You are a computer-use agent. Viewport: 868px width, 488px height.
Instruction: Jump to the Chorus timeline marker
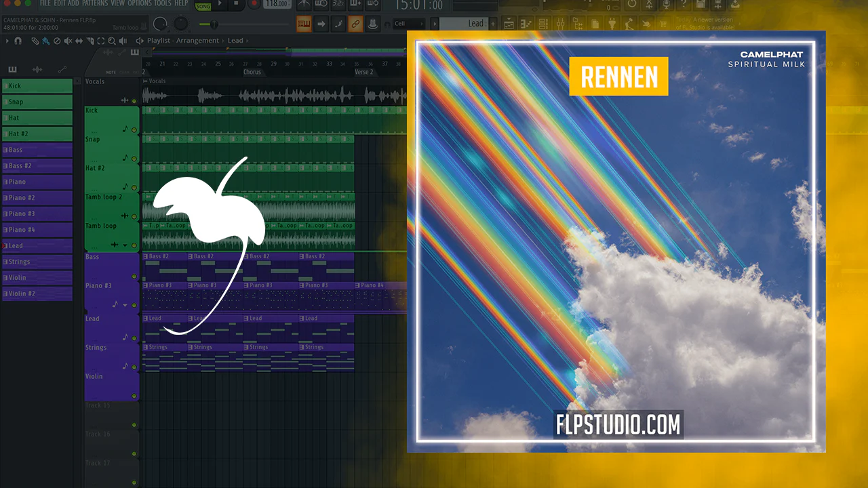(x=252, y=72)
